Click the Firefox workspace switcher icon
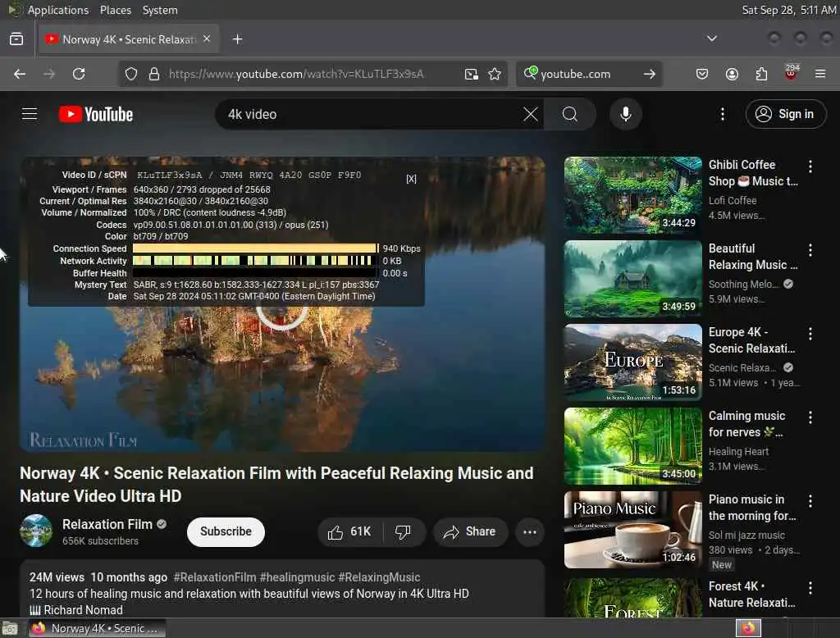 pos(748,628)
